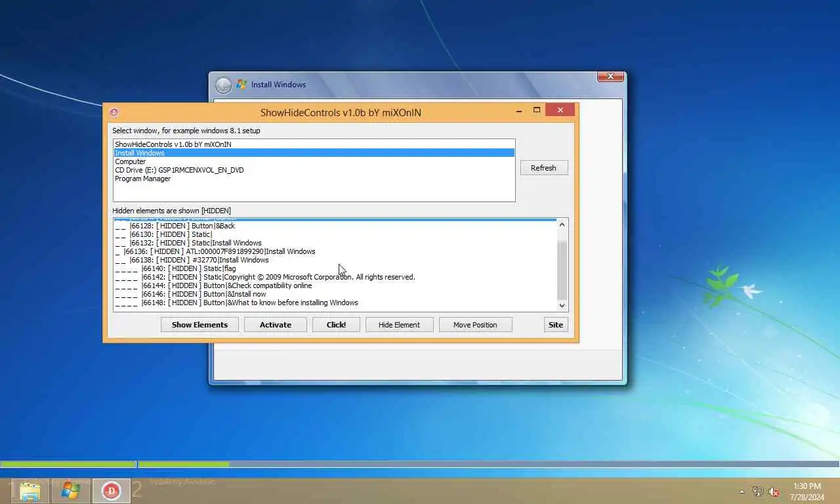The width and height of the screenshot is (840, 504).
Task: Open the network tray icon
Action: point(758,492)
